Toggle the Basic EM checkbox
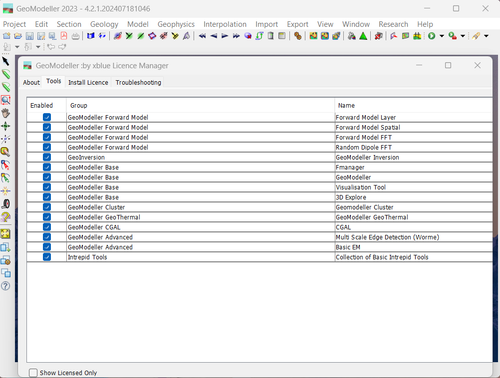Screen dimensions: 500x378 [x=47, y=247]
